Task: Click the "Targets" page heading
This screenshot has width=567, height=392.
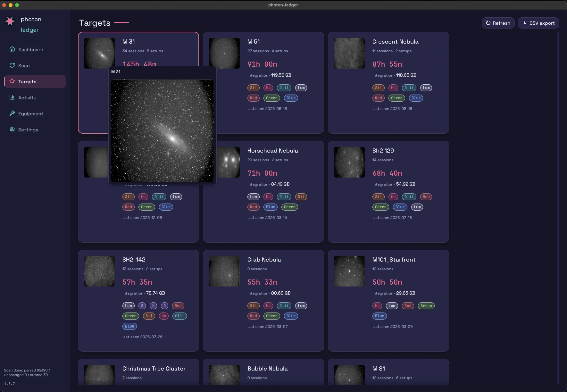Action: [x=95, y=23]
